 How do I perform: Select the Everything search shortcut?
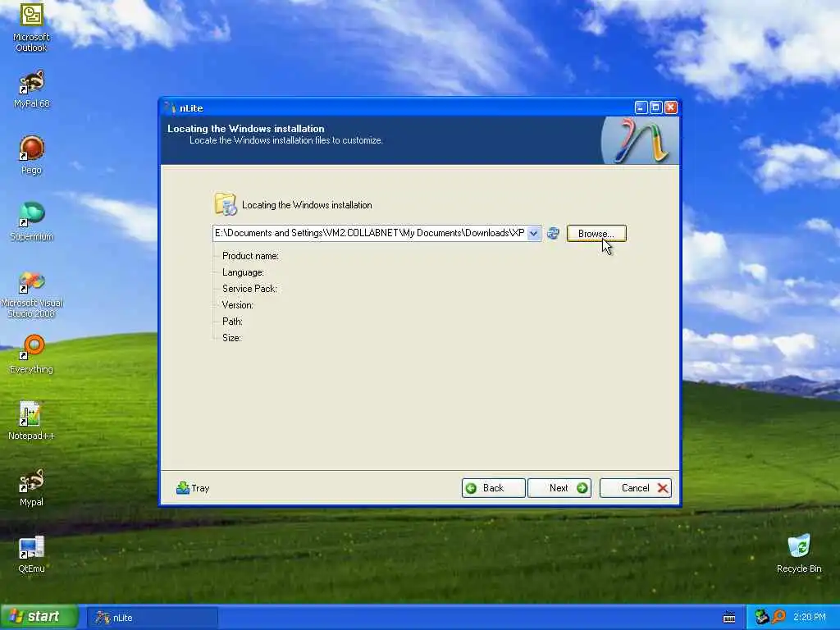point(31,354)
